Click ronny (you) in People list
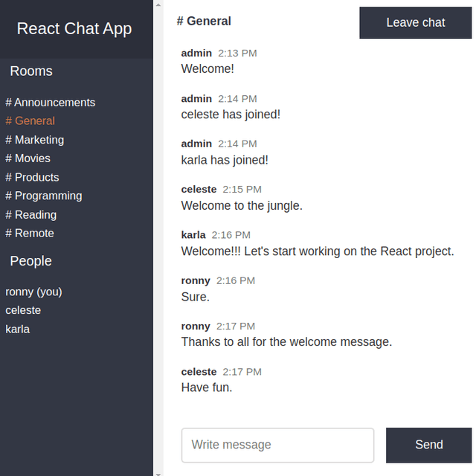The image size is (476, 476). pos(33,292)
